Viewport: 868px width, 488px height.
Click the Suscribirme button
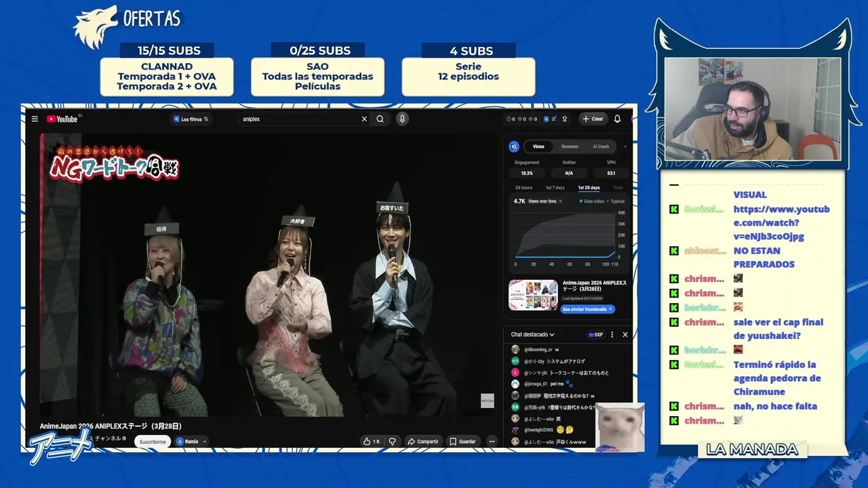(153, 441)
